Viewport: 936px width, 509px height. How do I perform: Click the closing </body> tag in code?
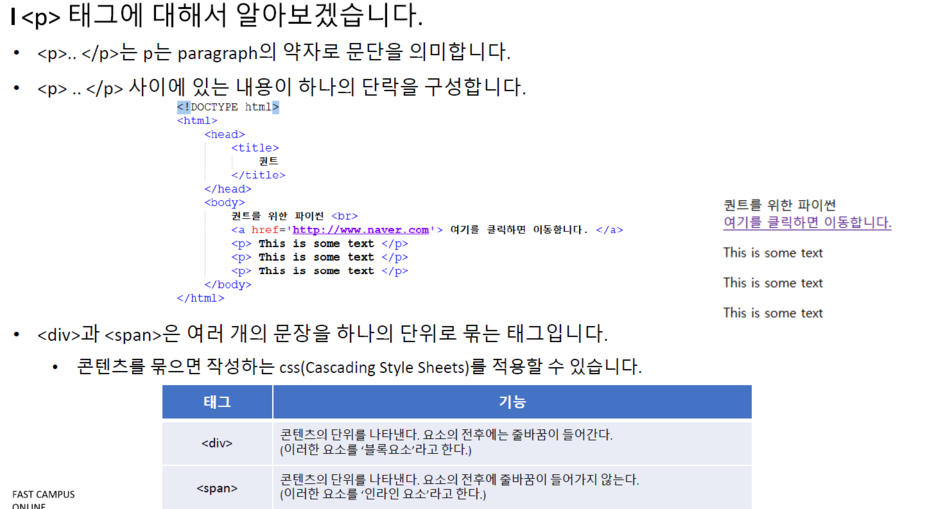click(x=227, y=285)
